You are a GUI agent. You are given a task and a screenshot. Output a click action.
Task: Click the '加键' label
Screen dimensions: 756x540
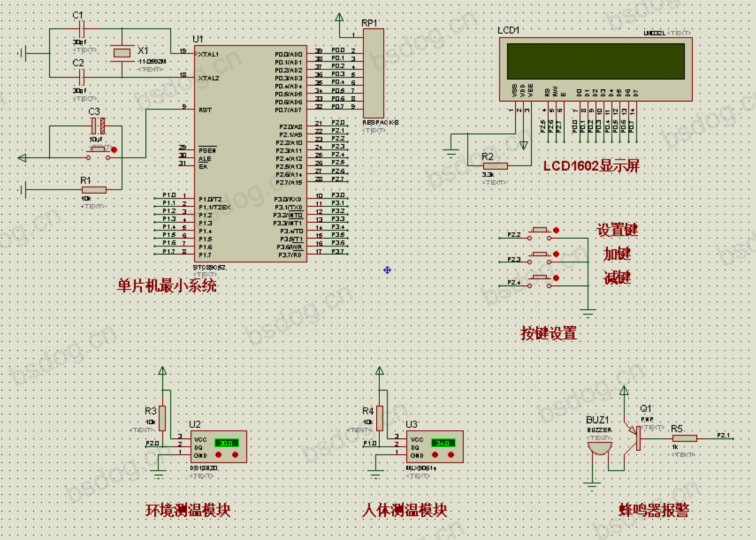tap(617, 254)
